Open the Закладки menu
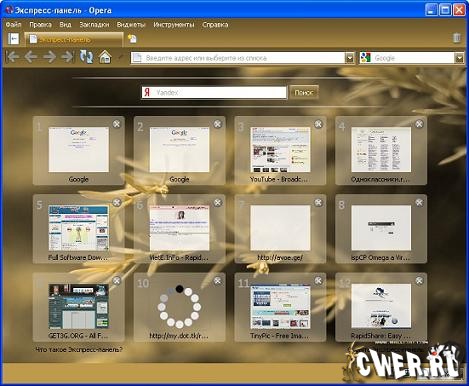The height and width of the screenshot is (386, 469). 94,25
